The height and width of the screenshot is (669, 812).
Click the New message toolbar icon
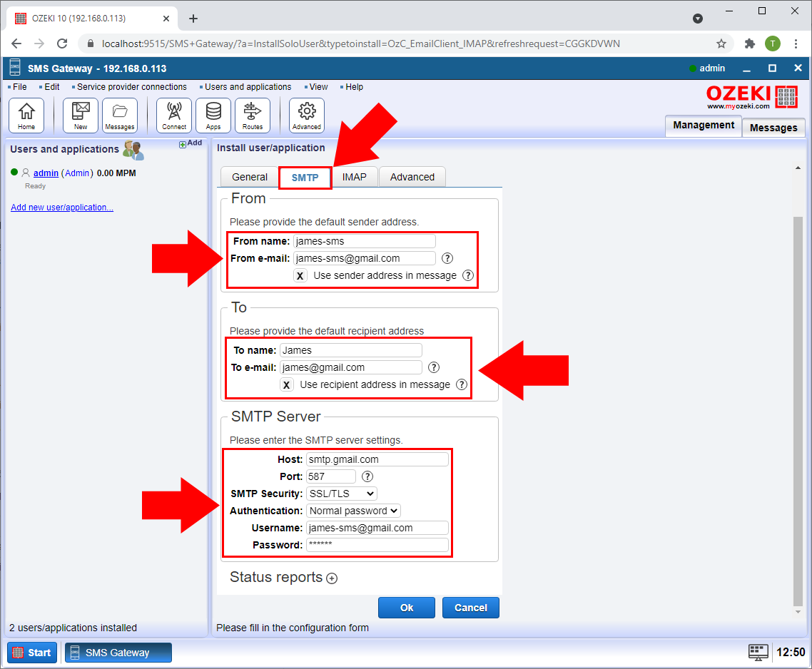coord(80,115)
